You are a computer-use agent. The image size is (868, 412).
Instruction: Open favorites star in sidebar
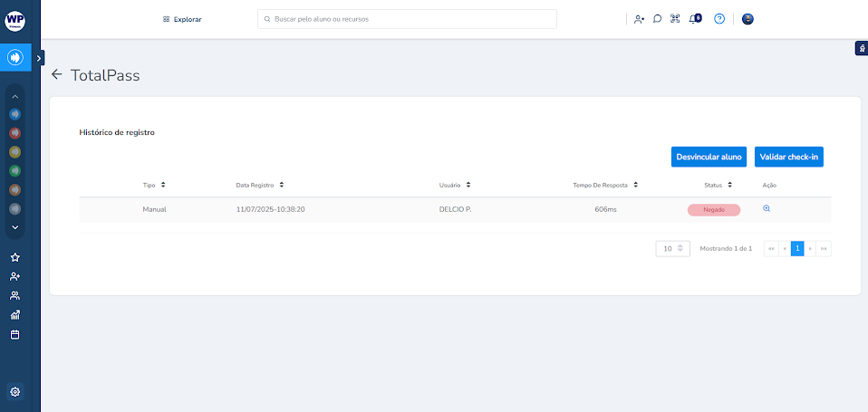(15, 257)
